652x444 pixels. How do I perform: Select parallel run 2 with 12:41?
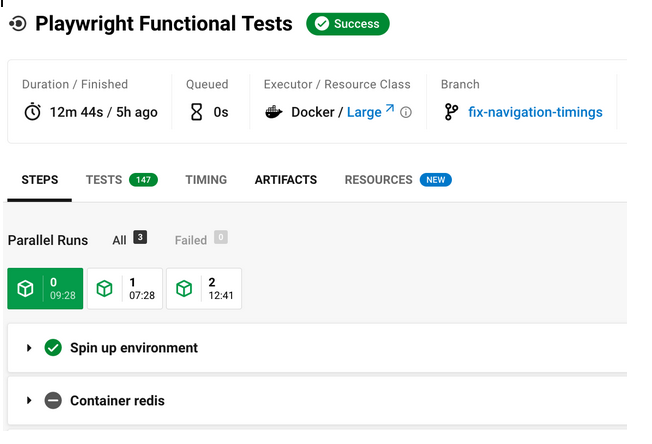pyautogui.click(x=204, y=289)
